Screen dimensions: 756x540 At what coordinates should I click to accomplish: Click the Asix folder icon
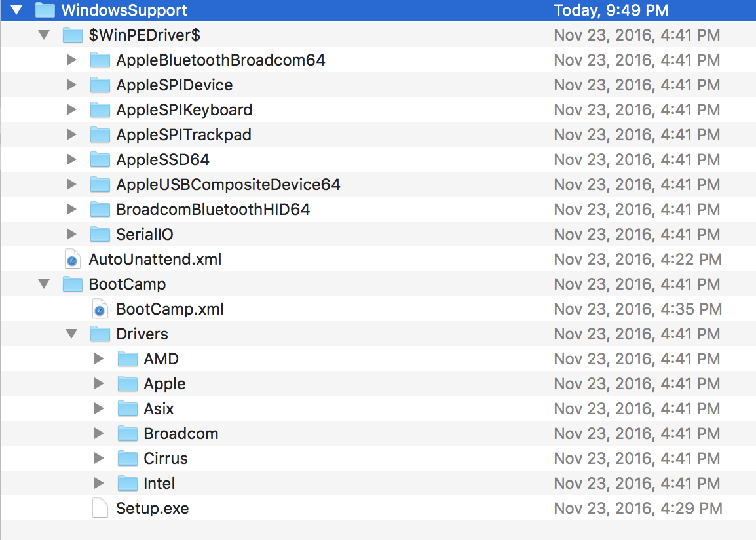(128, 408)
